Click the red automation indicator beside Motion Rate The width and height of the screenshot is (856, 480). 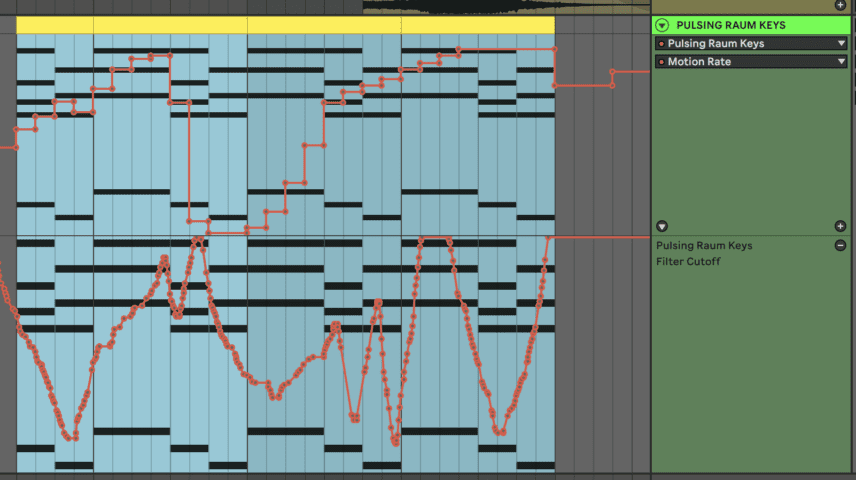click(661, 62)
